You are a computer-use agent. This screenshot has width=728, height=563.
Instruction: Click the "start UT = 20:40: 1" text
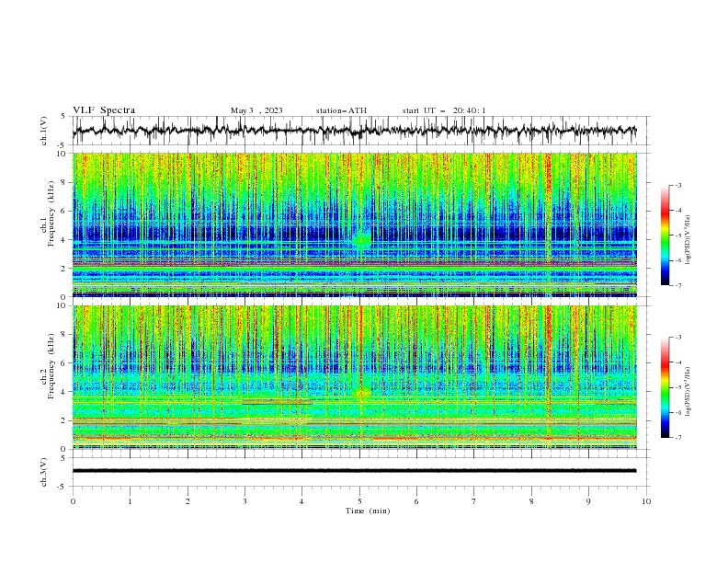coord(444,110)
